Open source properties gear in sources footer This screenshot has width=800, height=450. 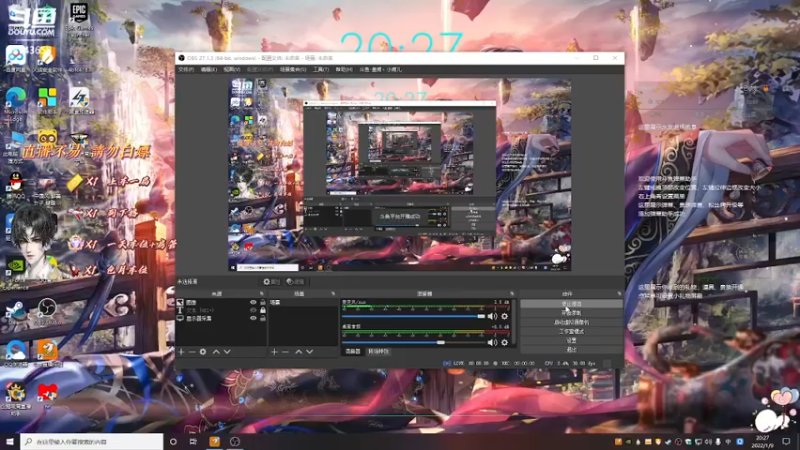click(x=203, y=352)
